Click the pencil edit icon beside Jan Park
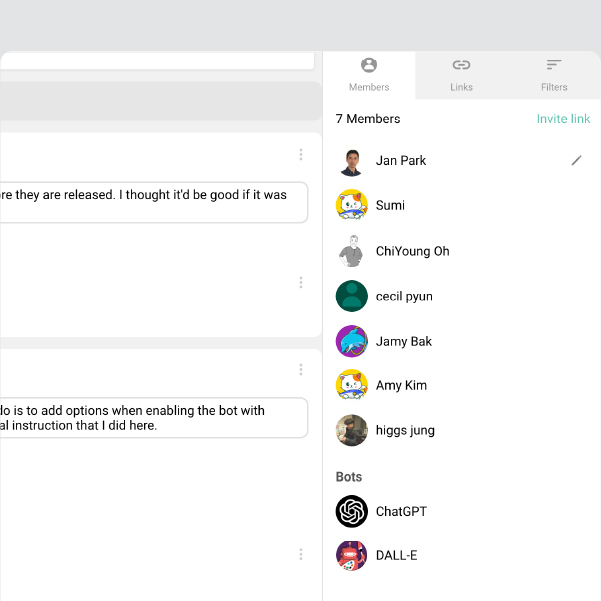 (x=576, y=160)
